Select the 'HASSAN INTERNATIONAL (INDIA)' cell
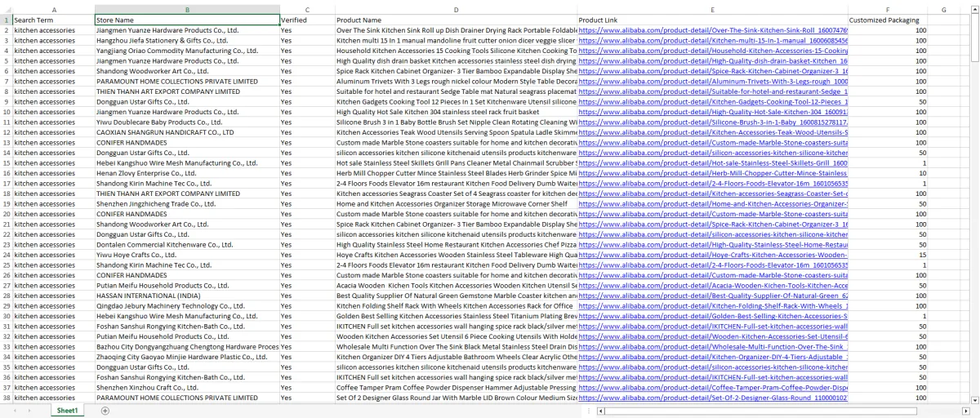Image resolution: width=980 pixels, height=418 pixels. pyautogui.click(x=186, y=296)
